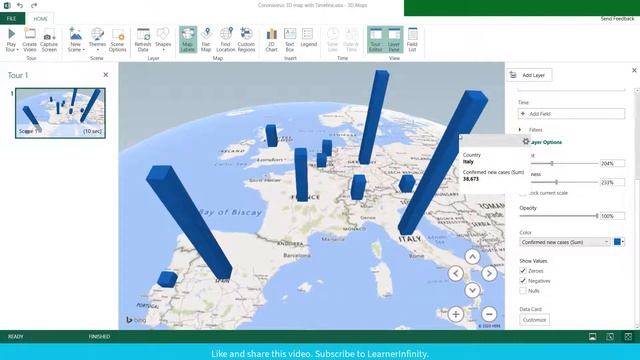
Task: Click the Undo icon
Action: (x=20, y=5)
